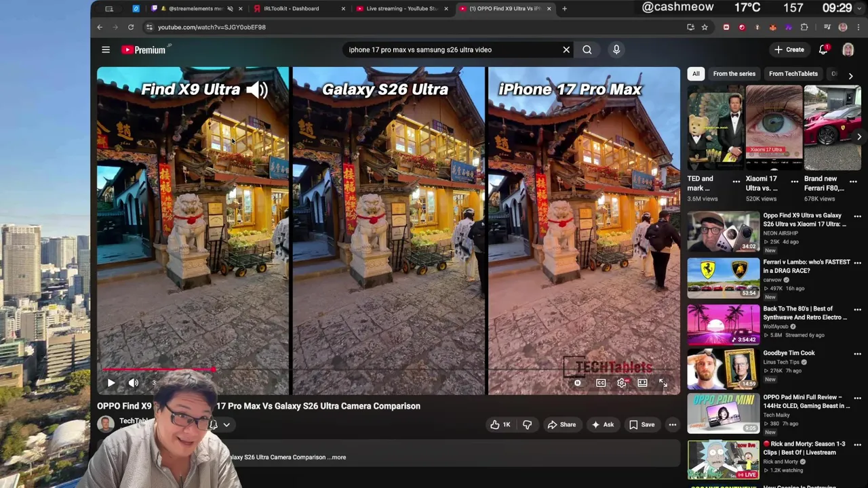Image resolution: width=868 pixels, height=488 pixels.
Task: Switch to the streamelements browser tab
Action: [x=197, y=9]
